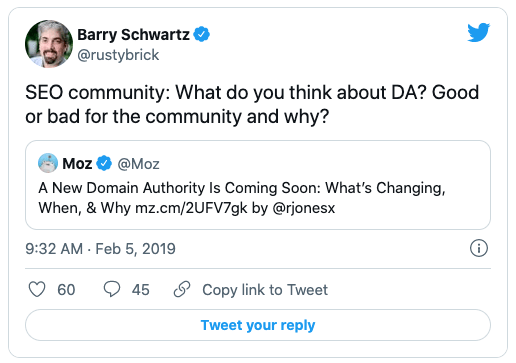Open tweet info circle icon
This screenshot has height=363, width=516.
[x=479, y=248]
